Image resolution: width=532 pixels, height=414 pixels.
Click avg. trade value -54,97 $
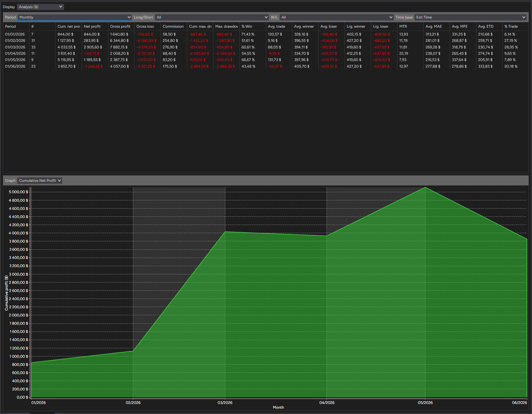(275, 66)
